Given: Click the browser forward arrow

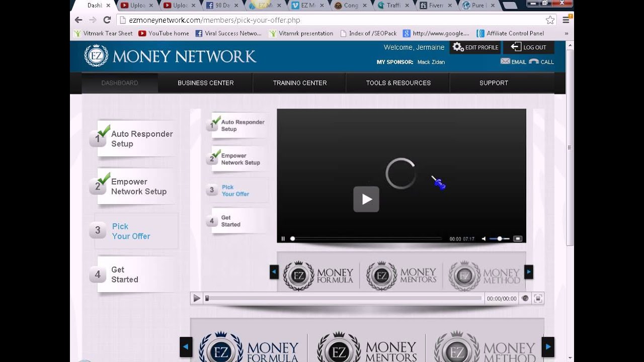Looking at the screenshot, I should (x=93, y=20).
